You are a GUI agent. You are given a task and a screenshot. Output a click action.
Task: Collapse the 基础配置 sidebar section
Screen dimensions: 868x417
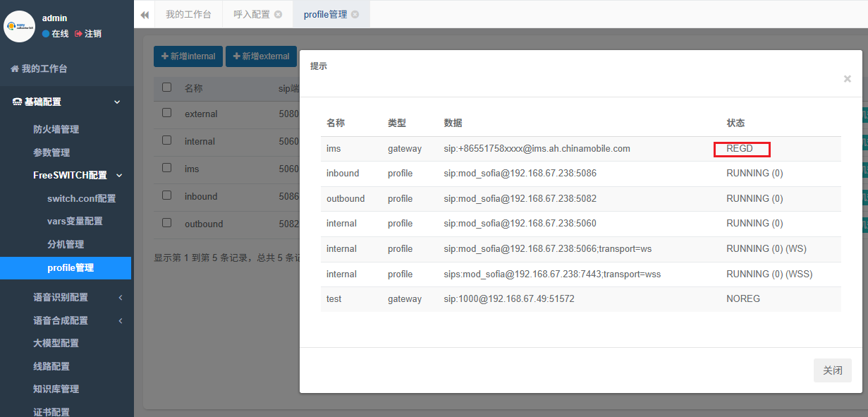pyautogui.click(x=67, y=102)
